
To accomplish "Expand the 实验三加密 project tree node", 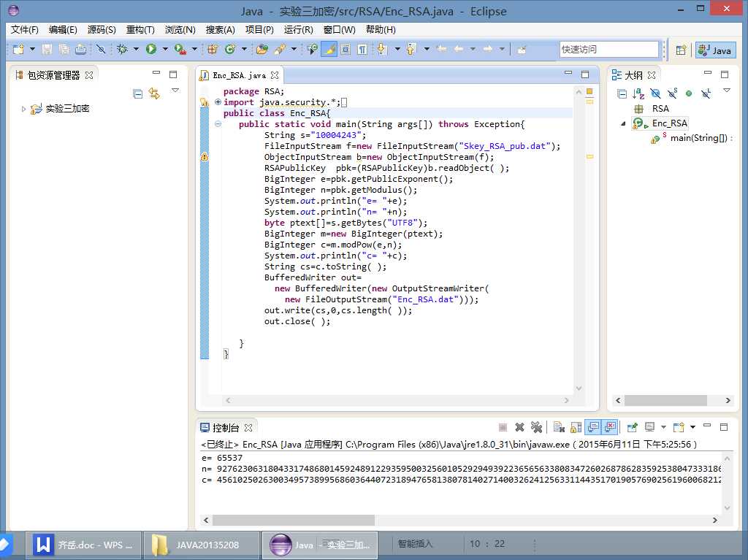I will click(x=23, y=109).
